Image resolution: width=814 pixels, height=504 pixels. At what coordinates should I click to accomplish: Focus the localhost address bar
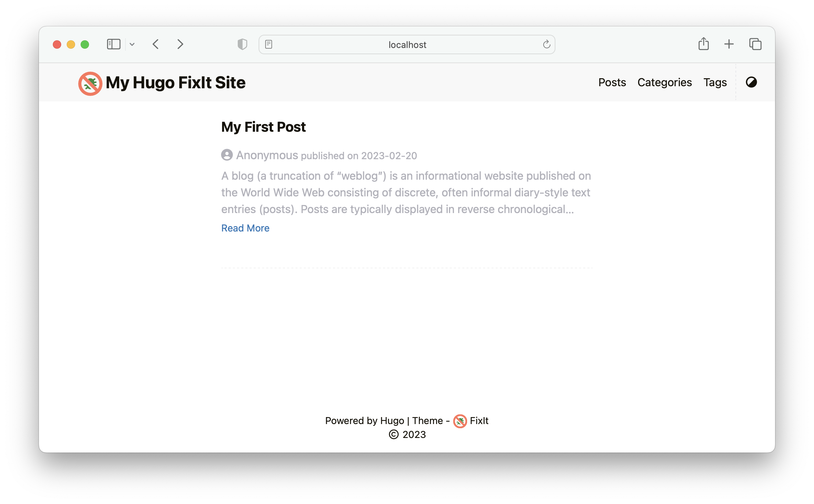click(407, 44)
